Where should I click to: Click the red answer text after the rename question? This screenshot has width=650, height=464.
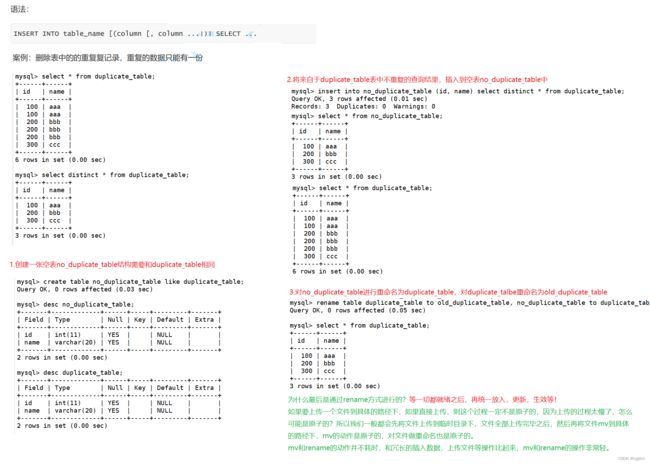pyautogui.click(x=483, y=399)
